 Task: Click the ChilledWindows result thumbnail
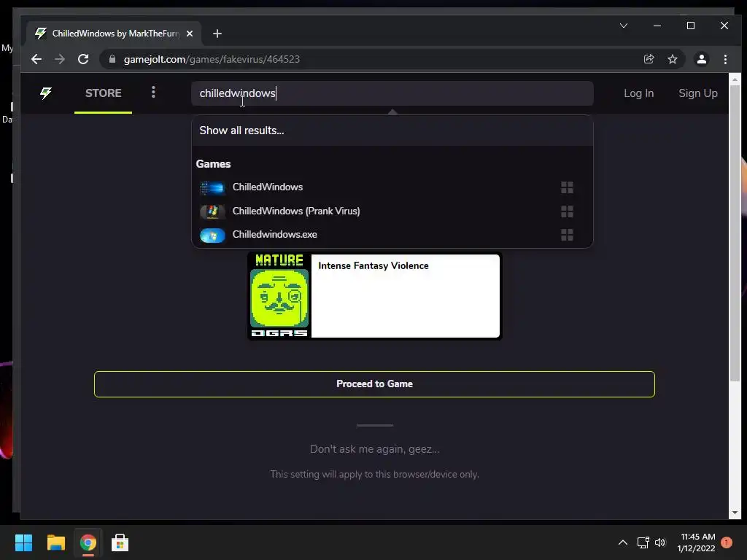[212, 187]
